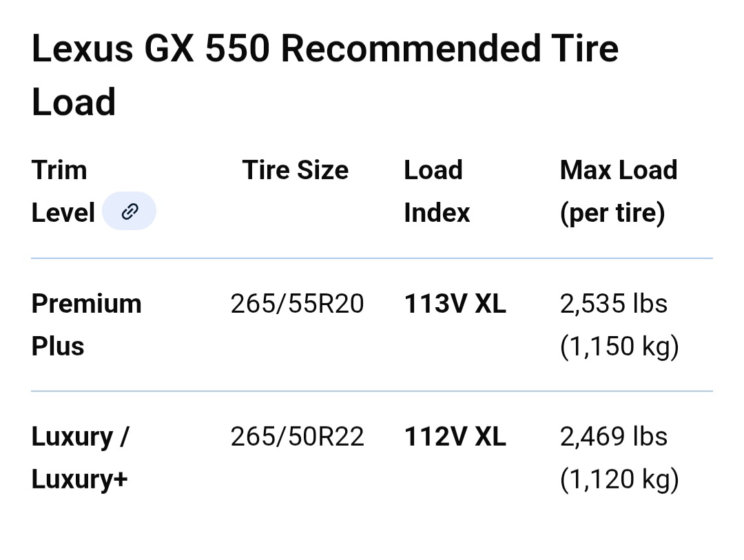Select the Premium Plus trim cell
Screen dimensions: 744x560
click(x=86, y=324)
